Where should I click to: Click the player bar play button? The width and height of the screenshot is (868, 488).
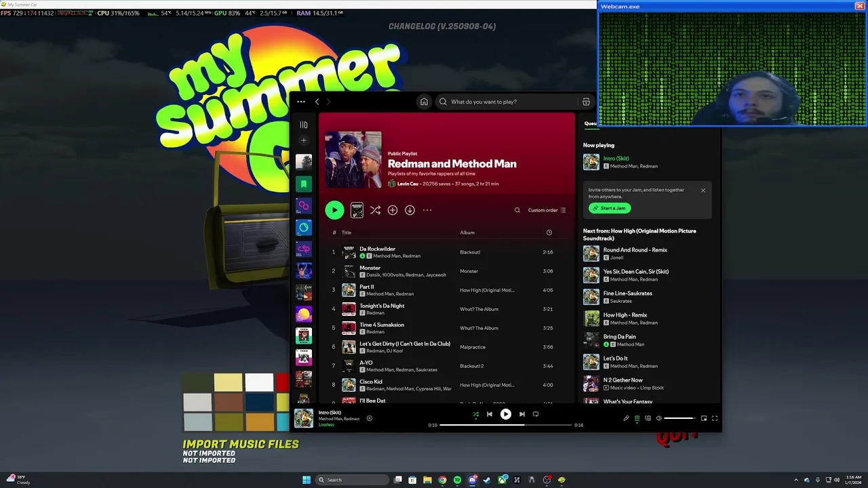tap(506, 414)
